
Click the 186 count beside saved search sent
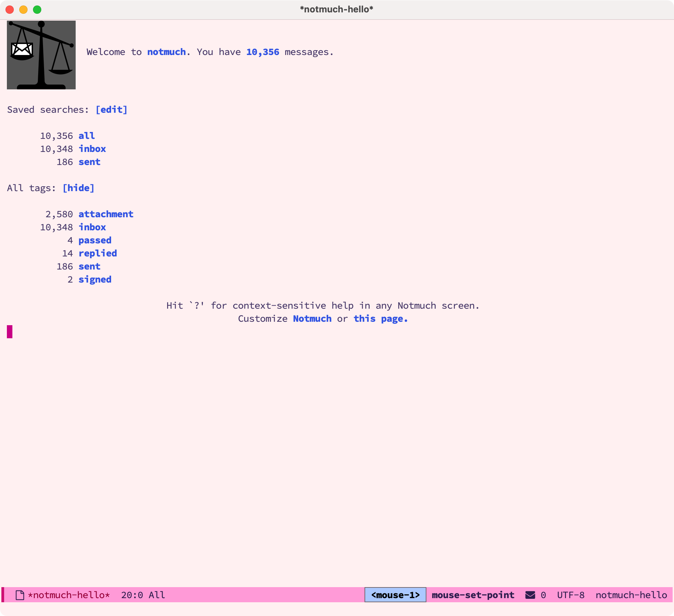[65, 162]
